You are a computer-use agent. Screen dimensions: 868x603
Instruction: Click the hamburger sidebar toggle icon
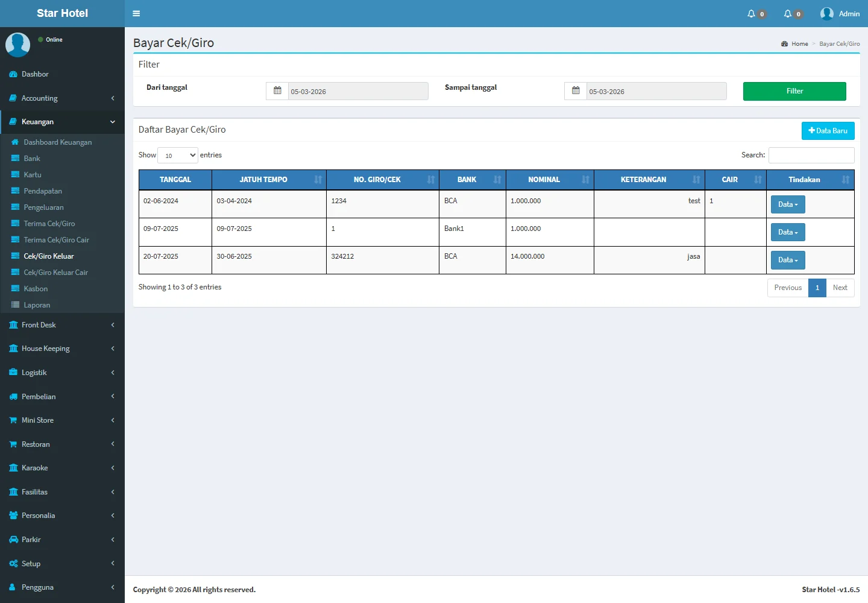pos(136,13)
